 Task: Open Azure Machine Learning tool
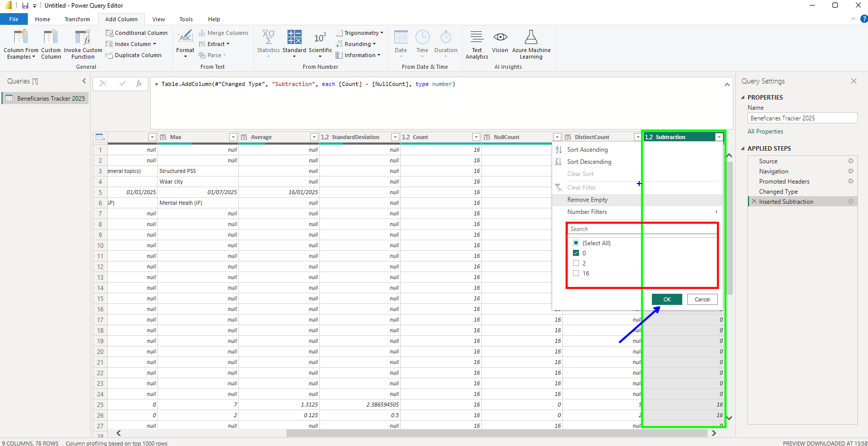[x=531, y=38]
